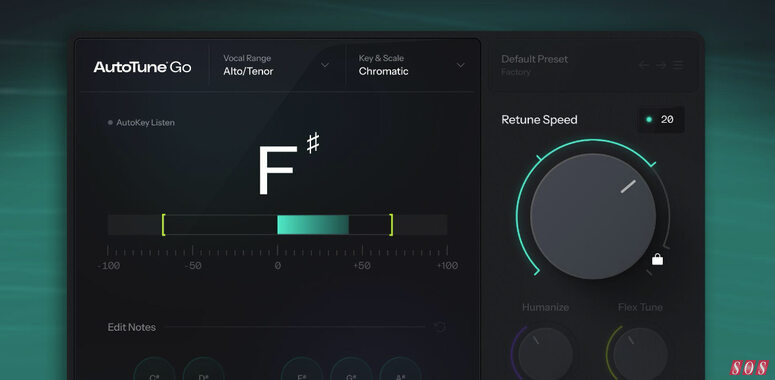Click the right yellow bracket on pitch meter
The width and height of the screenshot is (775, 380).
(x=391, y=225)
